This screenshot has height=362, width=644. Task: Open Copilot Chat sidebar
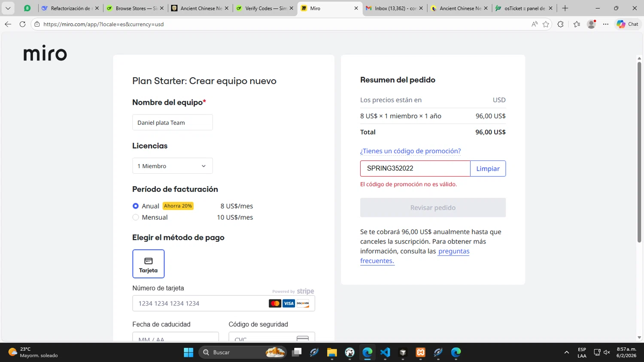[627, 24]
